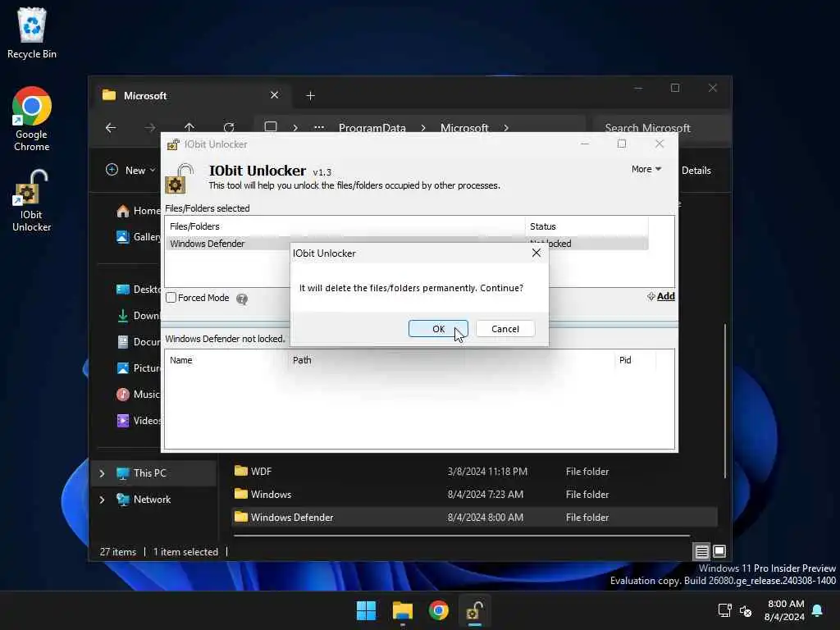The image size is (840, 630).
Task: Open Downloads in Explorer sidebar
Action: [138, 316]
